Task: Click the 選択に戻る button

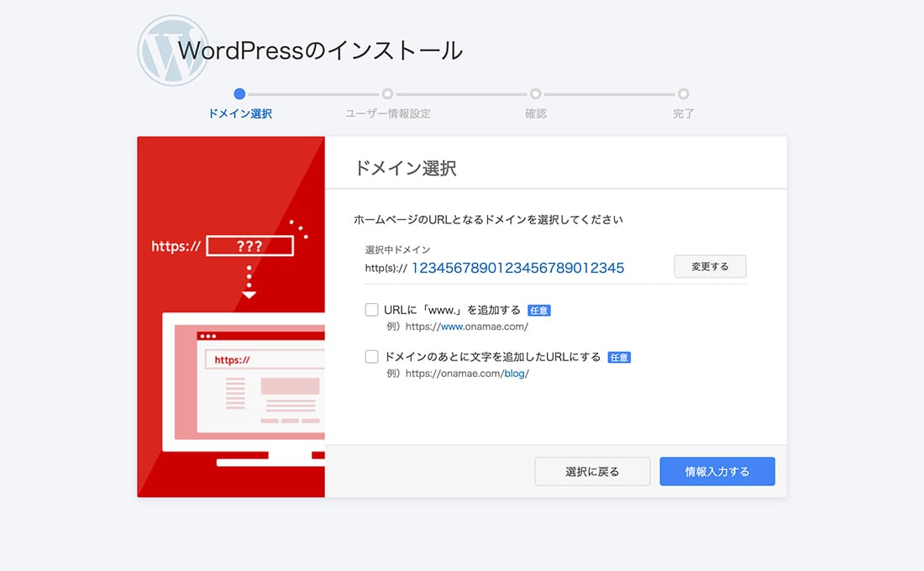Action: pyautogui.click(x=592, y=471)
